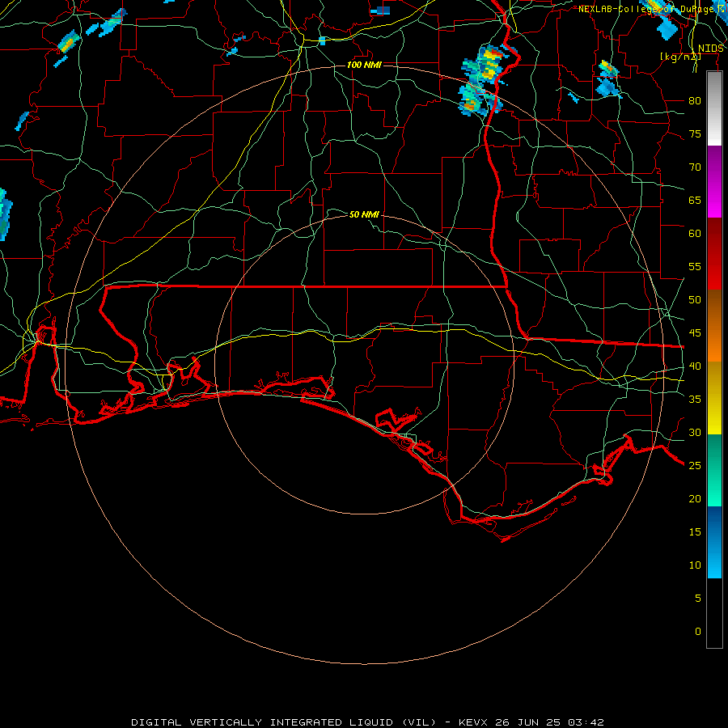Pick the red segment of the color scale

point(714,254)
